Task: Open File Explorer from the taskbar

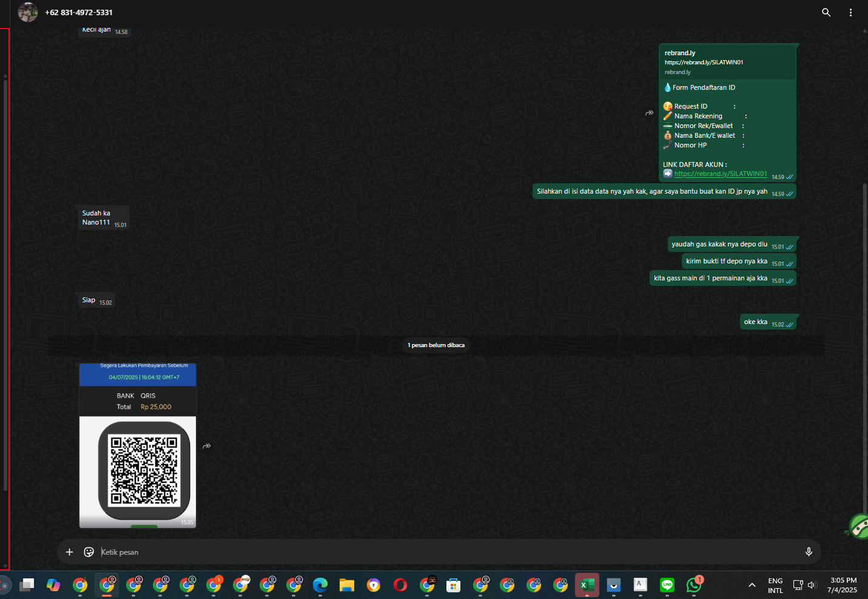Action: pos(347,585)
